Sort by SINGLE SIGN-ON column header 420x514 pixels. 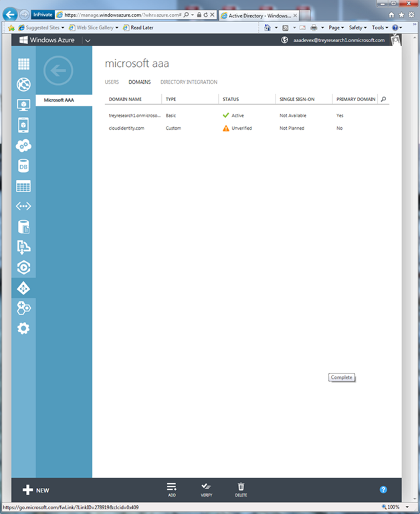click(x=297, y=99)
